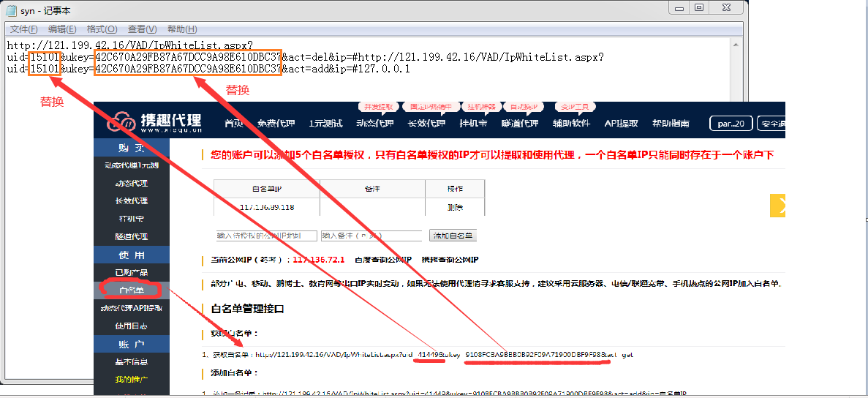Open the 文件(F) menu in Notepad
This screenshot has height=398, width=868.
point(24,29)
